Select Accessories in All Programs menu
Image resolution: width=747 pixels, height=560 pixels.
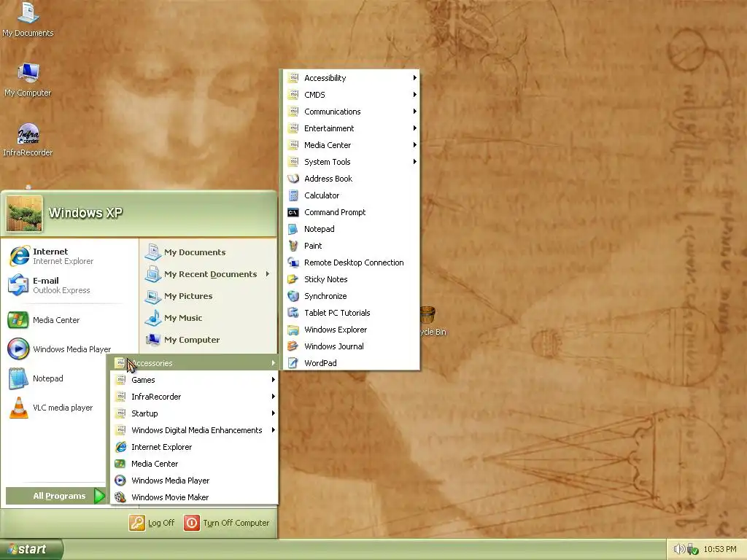[194, 363]
